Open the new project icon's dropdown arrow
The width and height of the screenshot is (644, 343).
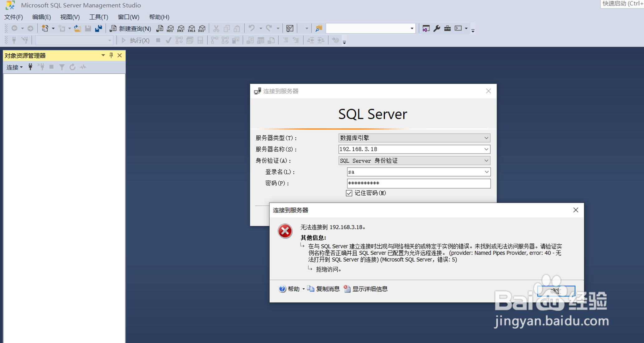point(53,28)
